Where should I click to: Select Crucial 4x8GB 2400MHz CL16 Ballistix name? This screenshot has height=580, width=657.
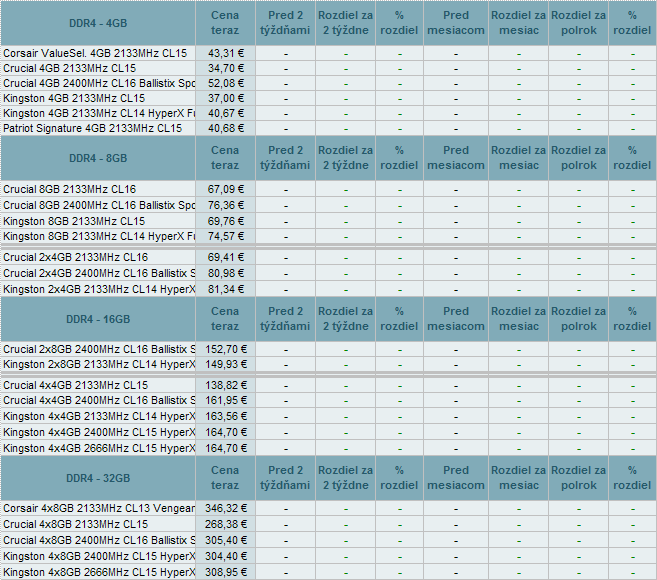pos(99,540)
